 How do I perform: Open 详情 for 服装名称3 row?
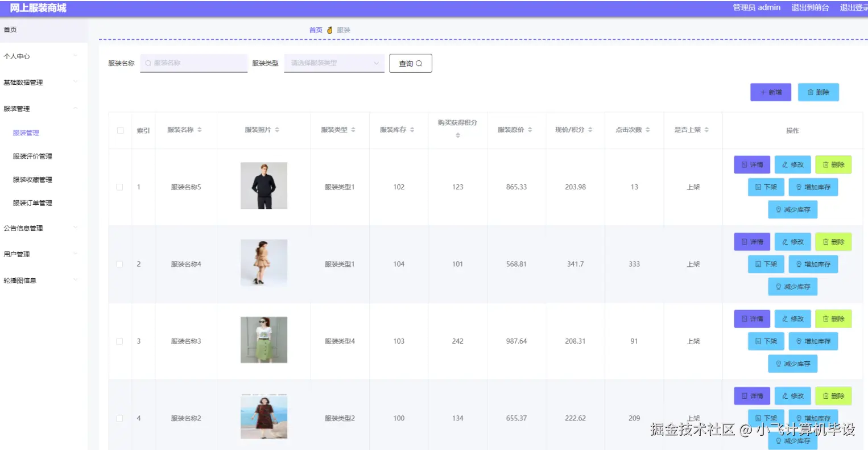(752, 319)
